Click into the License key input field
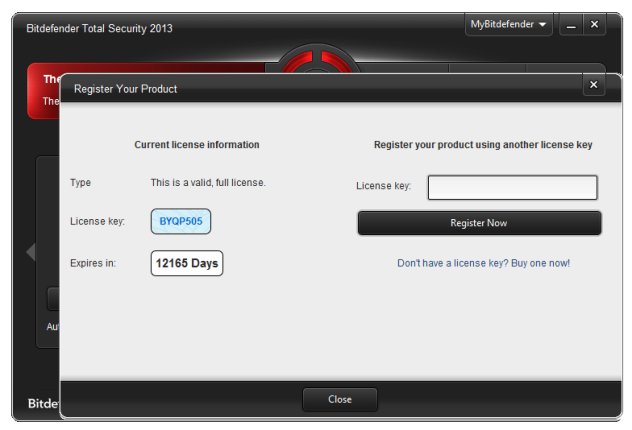632x430 pixels. 512,187
